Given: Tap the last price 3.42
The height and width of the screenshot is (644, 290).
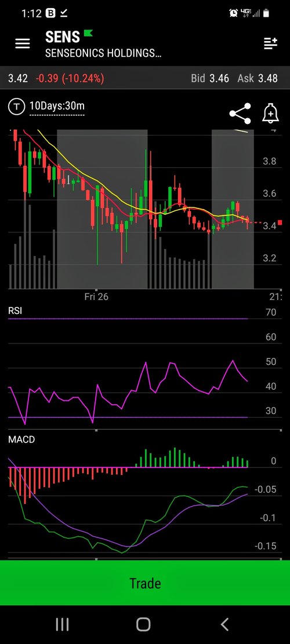Looking at the screenshot, I should (18, 78).
